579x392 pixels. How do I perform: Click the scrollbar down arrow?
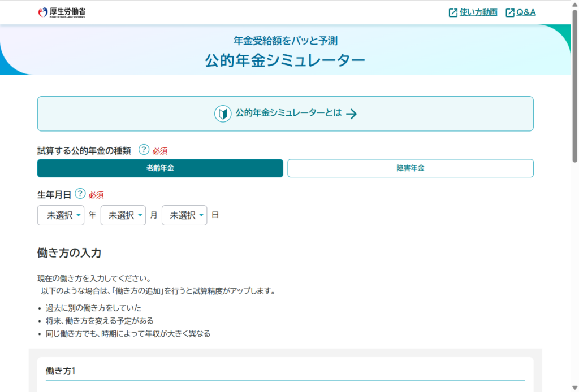(x=575, y=387)
